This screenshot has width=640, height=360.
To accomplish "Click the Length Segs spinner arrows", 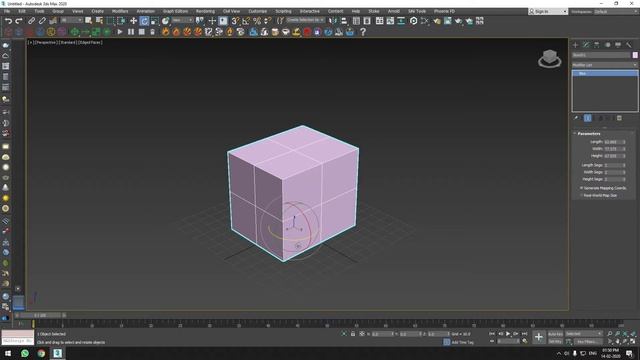I will [x=623, y=165].
